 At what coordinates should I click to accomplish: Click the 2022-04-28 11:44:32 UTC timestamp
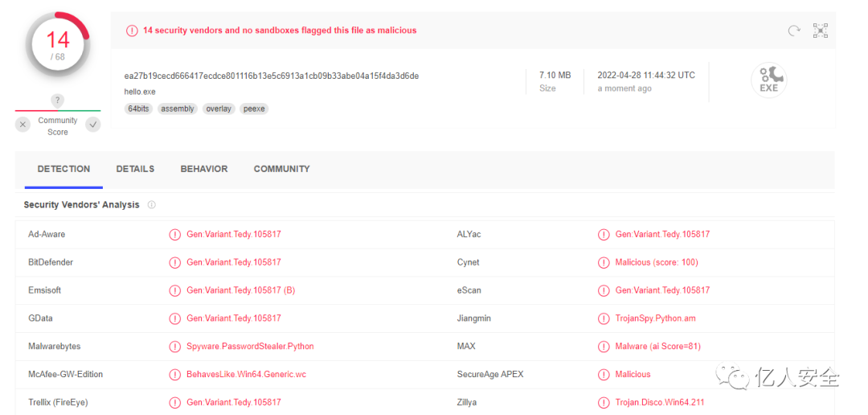point(646,75)
